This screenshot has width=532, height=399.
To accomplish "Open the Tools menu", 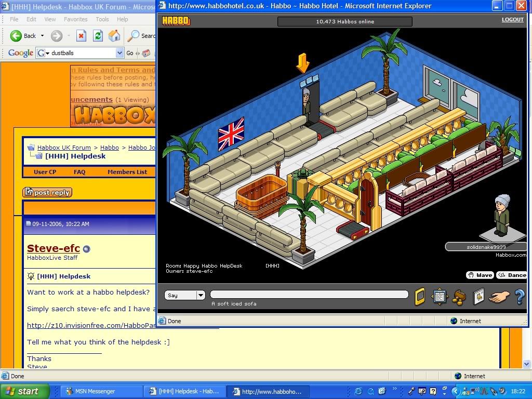I will click(x=102, y=19).
